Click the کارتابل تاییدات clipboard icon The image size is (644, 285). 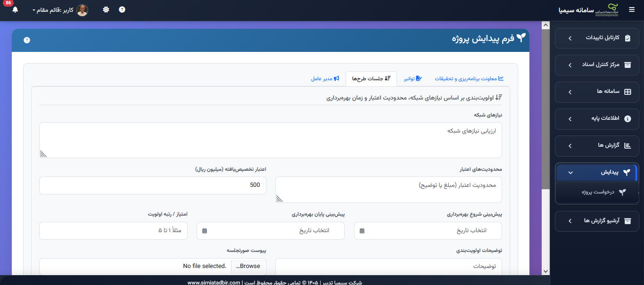[627, 38]
